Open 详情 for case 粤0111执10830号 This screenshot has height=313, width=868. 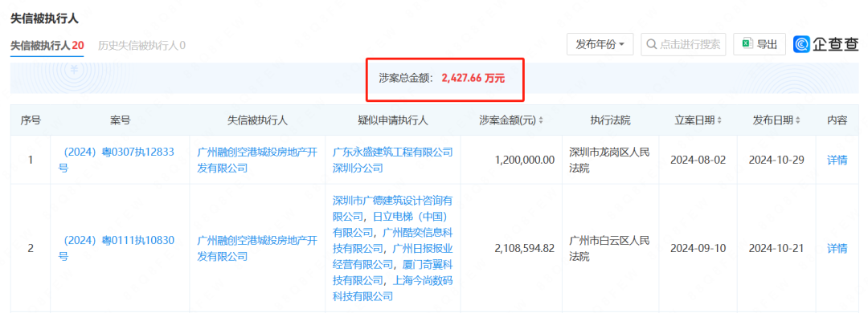[x=837, y=248]
